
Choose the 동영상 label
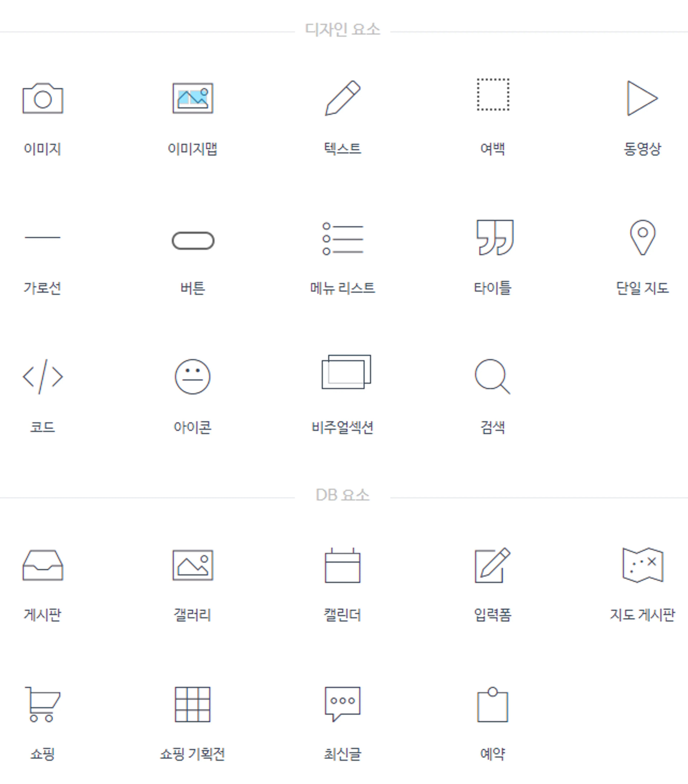pos(643,149)
